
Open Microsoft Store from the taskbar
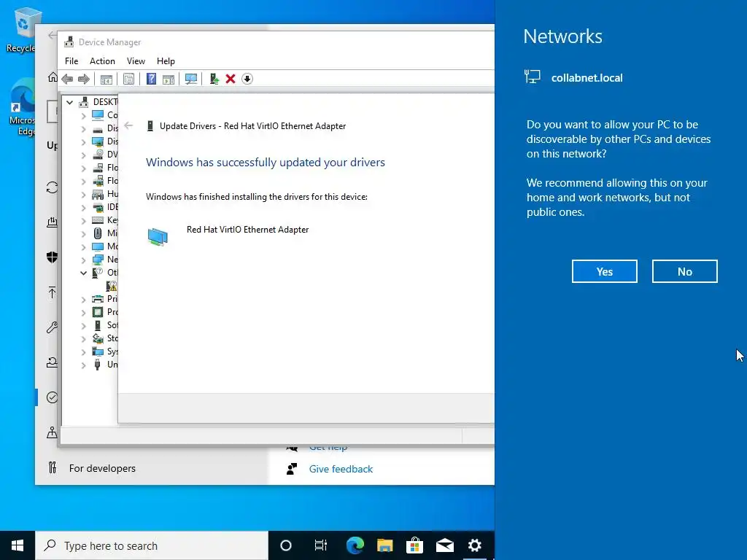(x=415, y=545)
